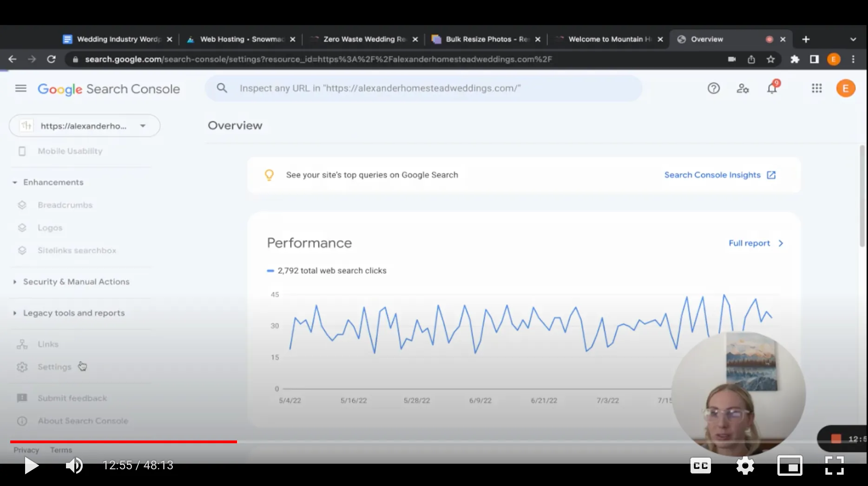
Task: Click the Mobile Usability phone icon
Action: click(22, 151)
